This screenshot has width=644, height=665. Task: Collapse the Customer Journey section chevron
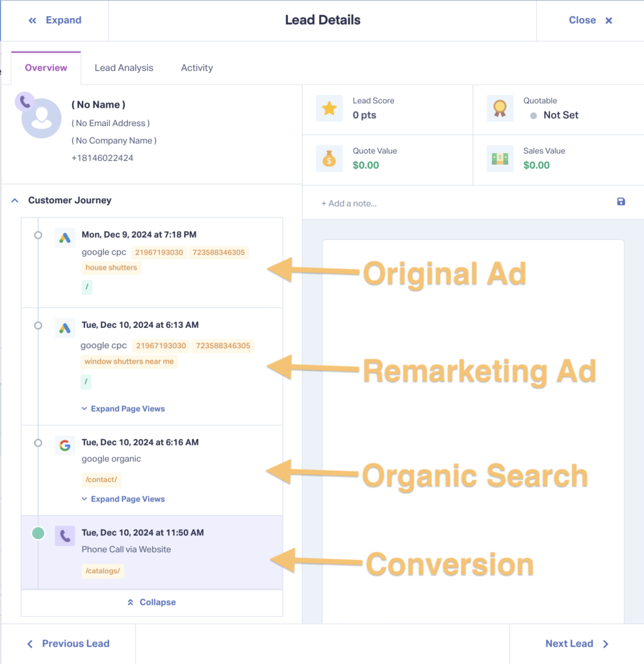15,200
